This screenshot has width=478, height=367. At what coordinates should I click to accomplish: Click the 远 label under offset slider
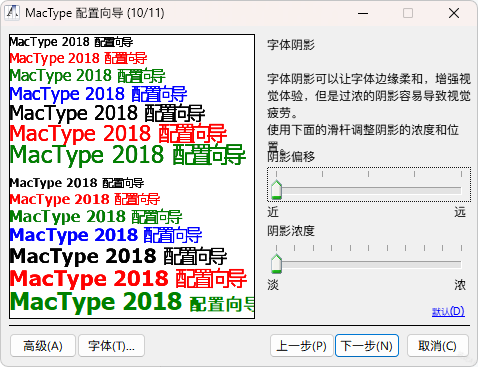pyautogui.click(x=460, y=212)
